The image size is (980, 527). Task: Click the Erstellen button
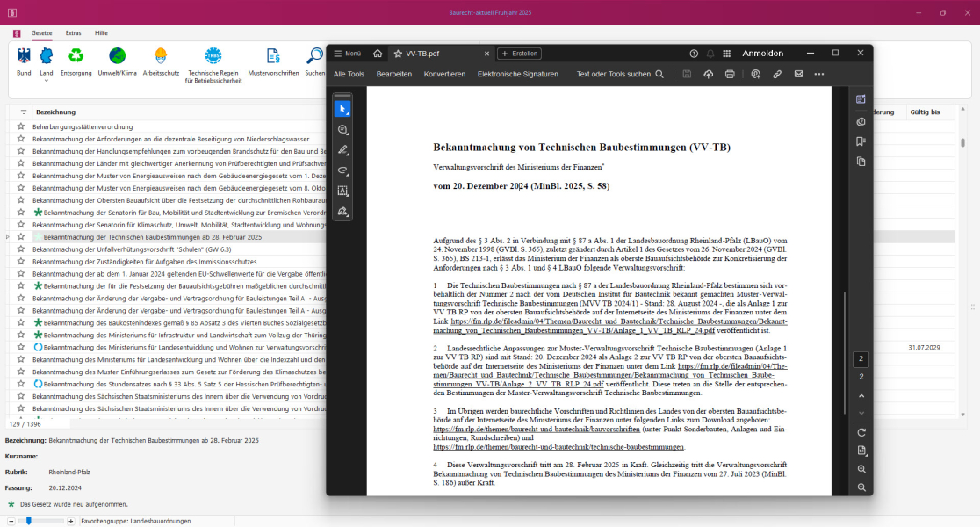click(519, 54)
